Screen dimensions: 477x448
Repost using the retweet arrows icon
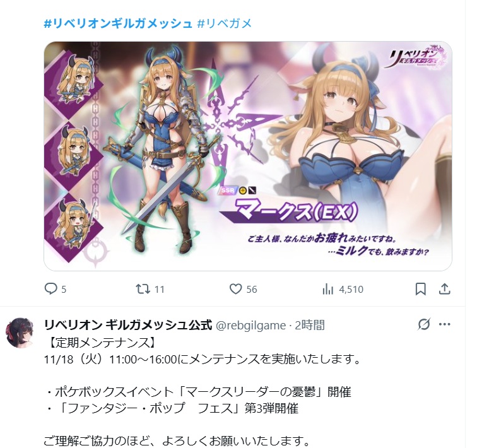[x=143, y=289]
